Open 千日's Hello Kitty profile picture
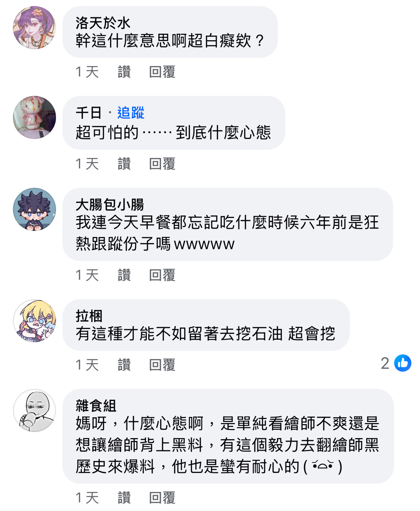Viewport: 420px width, 511px height. [34, 117]
